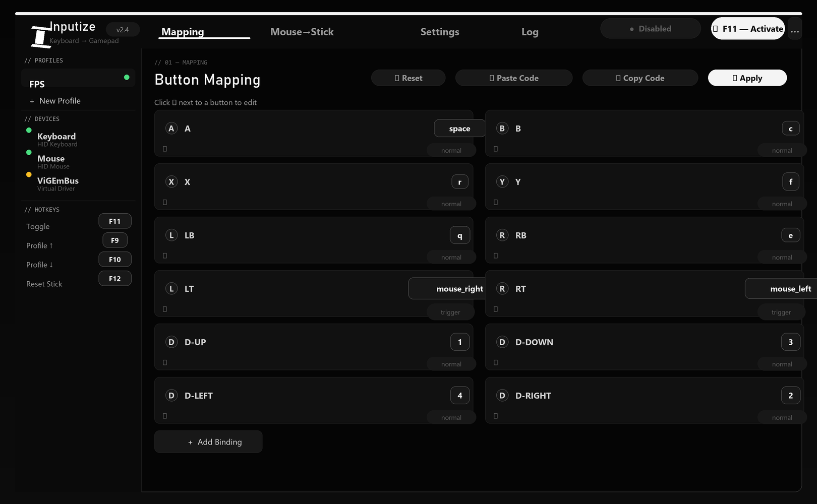Open the three-dot overflow menu

click(795, 29)
